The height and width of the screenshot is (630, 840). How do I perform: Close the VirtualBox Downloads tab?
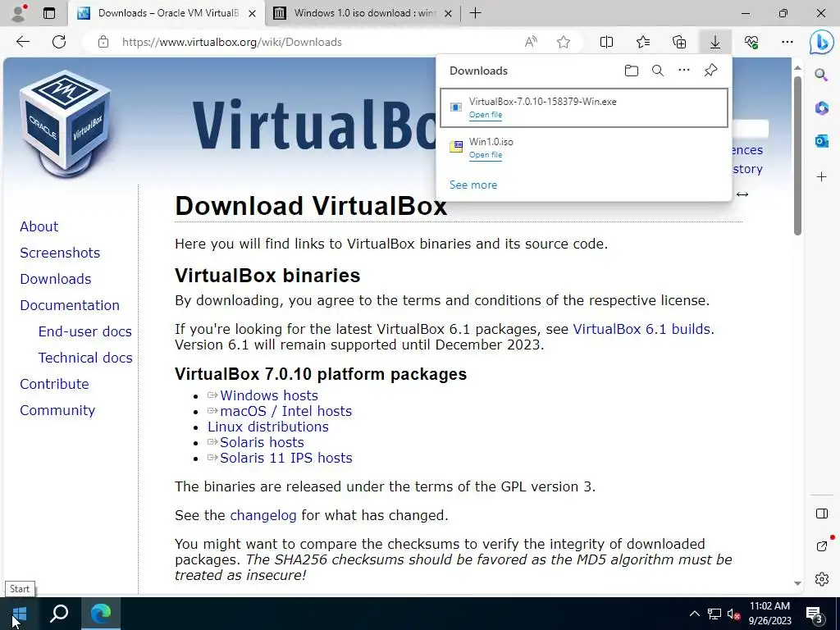(252, 13)
